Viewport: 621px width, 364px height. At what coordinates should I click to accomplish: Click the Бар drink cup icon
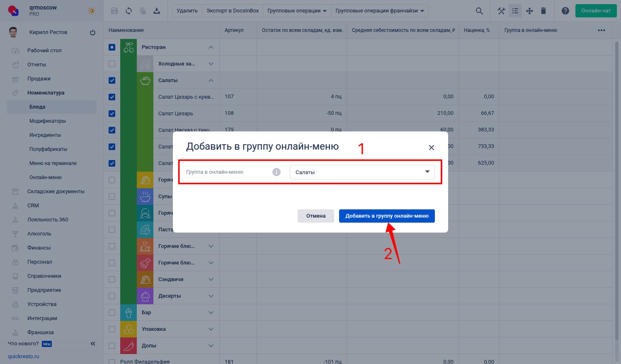pyautogui.click(x=129, y=313)
